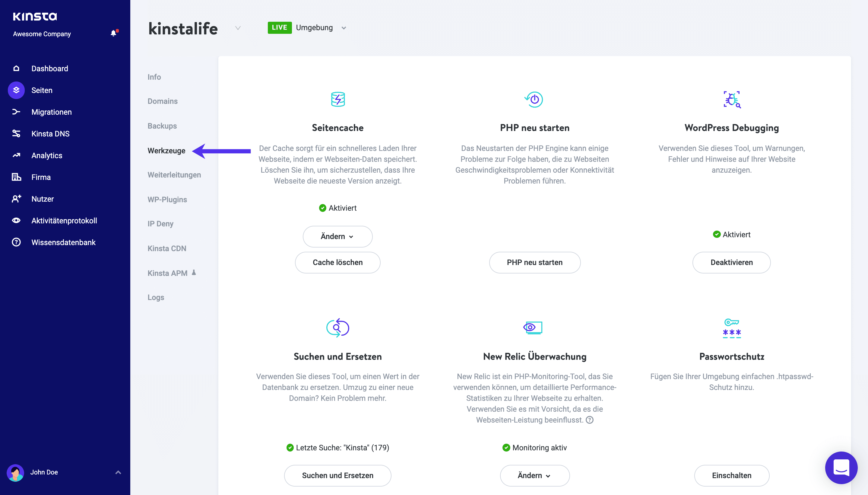
Task: Collapse the John Doe account panel
Action: (118, 472)
